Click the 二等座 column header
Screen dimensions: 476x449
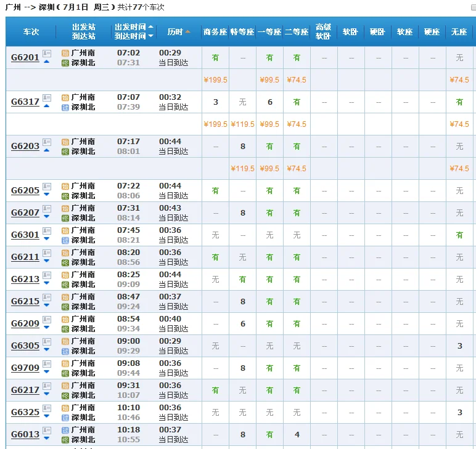click(x=297, y=31)
